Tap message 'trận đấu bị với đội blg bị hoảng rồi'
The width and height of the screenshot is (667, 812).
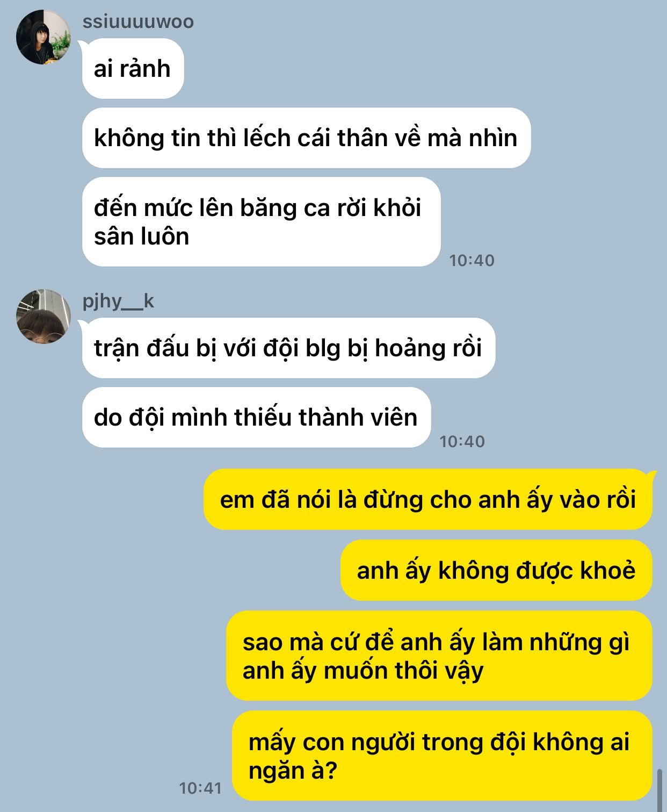tap(288, 348)
